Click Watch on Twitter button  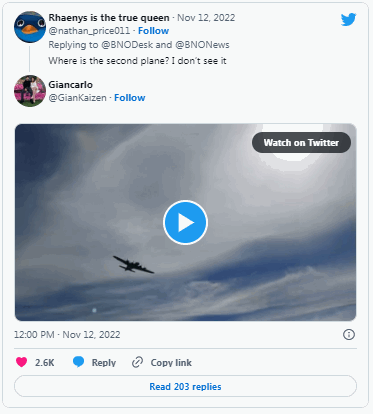[301, 143]
